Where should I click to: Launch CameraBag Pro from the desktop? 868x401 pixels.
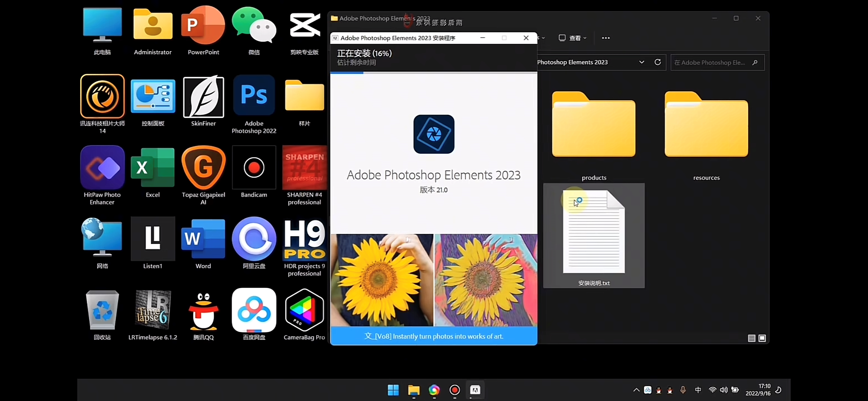tap(304, 314)
